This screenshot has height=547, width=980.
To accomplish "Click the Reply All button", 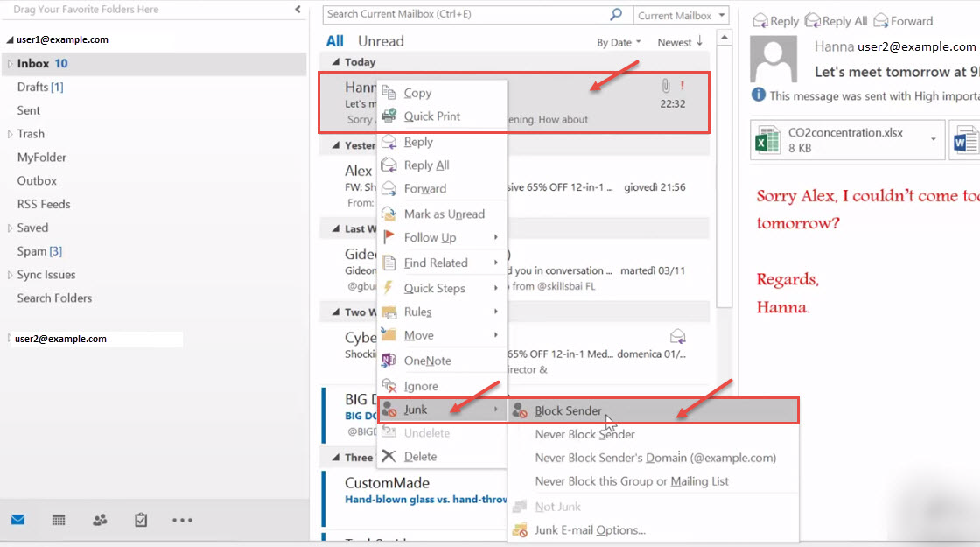I will tap(834, 19).
